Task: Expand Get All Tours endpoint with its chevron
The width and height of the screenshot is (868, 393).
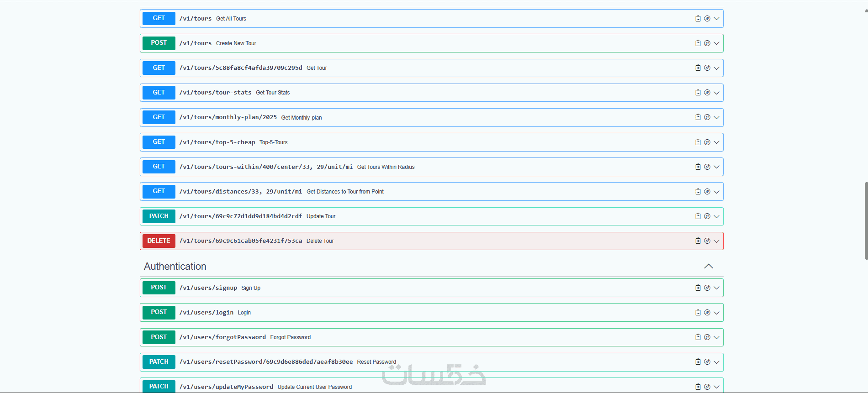Action: (716, 19)
